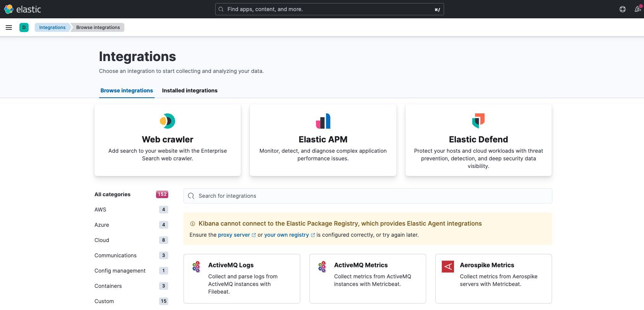Click the Elastic Defend shield icon

click(x=478, y=121)
